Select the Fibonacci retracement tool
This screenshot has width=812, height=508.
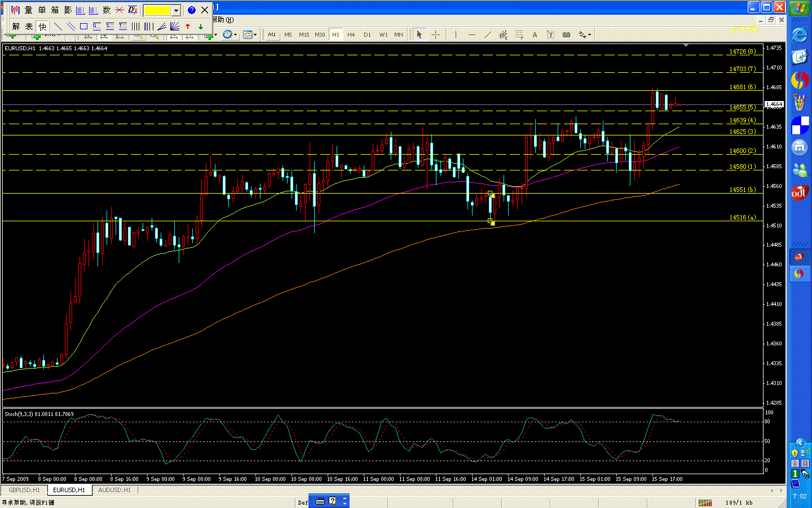click(519, 35)
